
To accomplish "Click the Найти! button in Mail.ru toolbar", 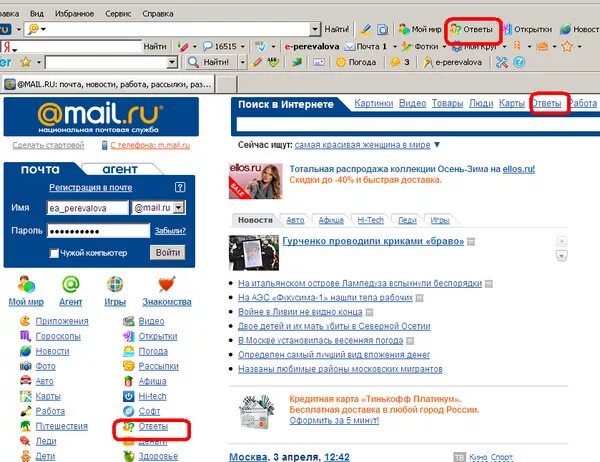I will [336, 29].
